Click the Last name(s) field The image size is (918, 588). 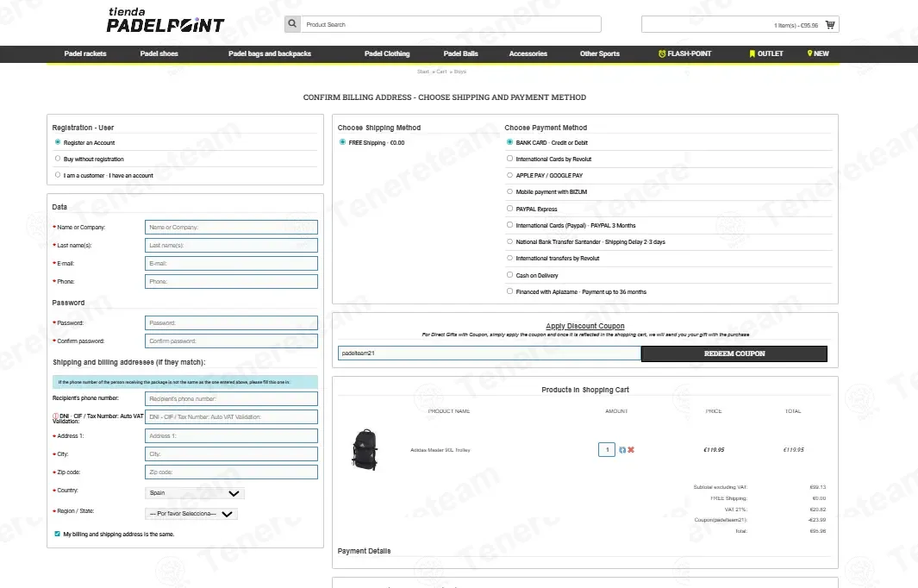click(231, 246)
